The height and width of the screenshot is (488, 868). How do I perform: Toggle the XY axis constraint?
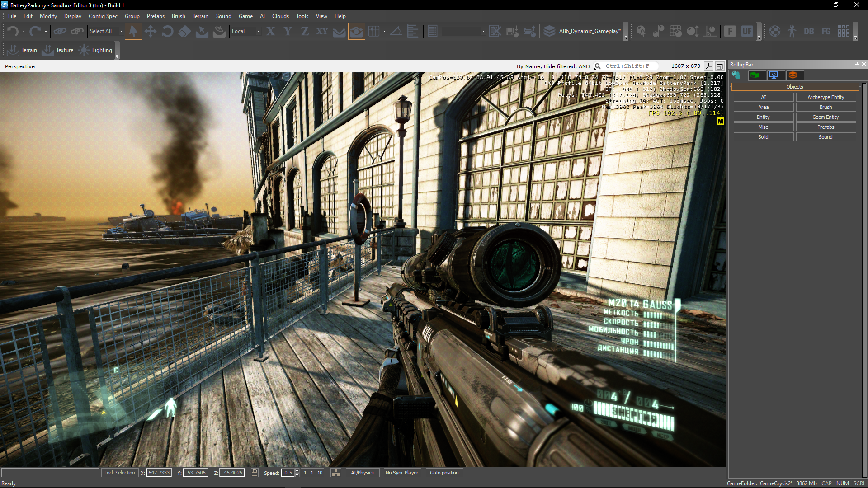[322, 31]
